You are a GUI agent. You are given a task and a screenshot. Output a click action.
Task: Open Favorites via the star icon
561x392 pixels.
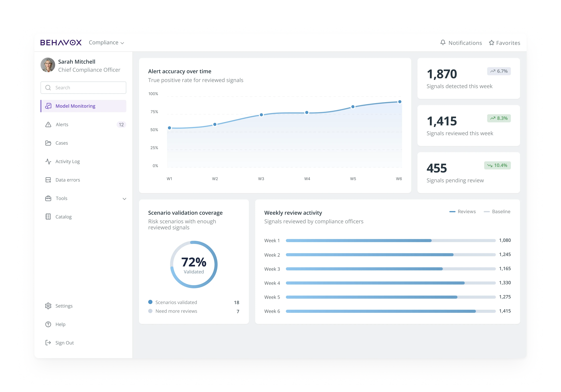(x=491, y=43)
